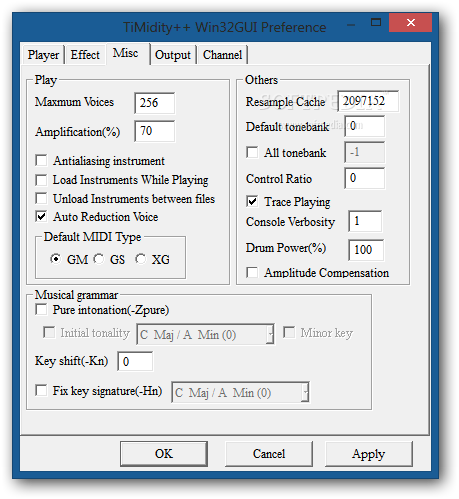The height and width of the screenshot is (499, 459).
Task: Click the OK button
Action: click(164, 454)
